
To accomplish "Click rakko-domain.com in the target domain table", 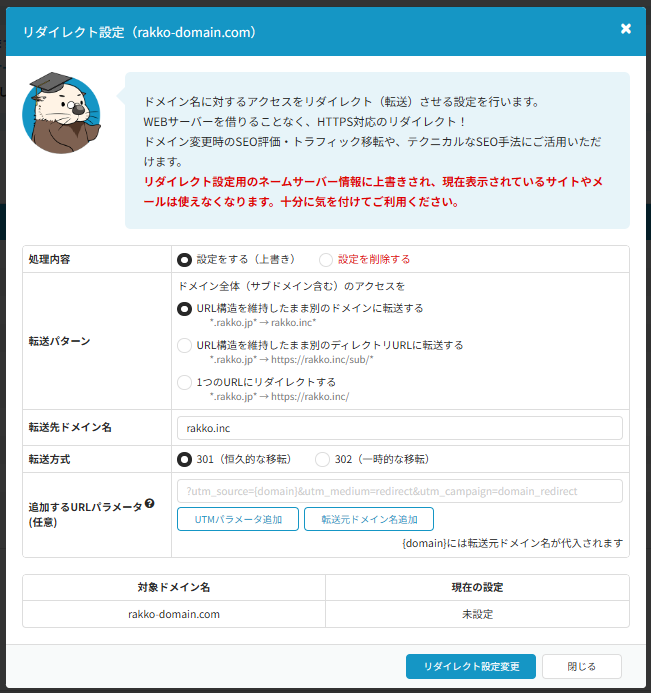I will (x=174, y=614).
